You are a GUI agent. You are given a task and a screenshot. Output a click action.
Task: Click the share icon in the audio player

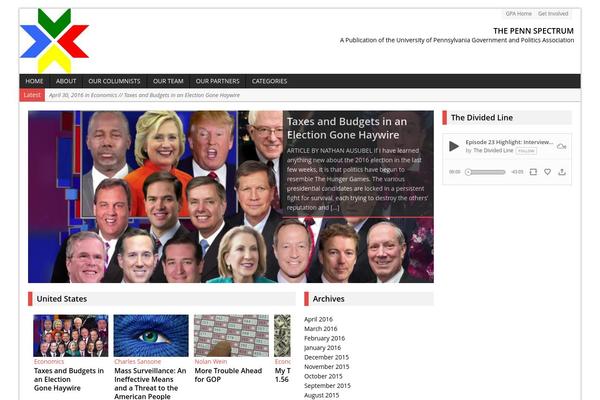562,172
